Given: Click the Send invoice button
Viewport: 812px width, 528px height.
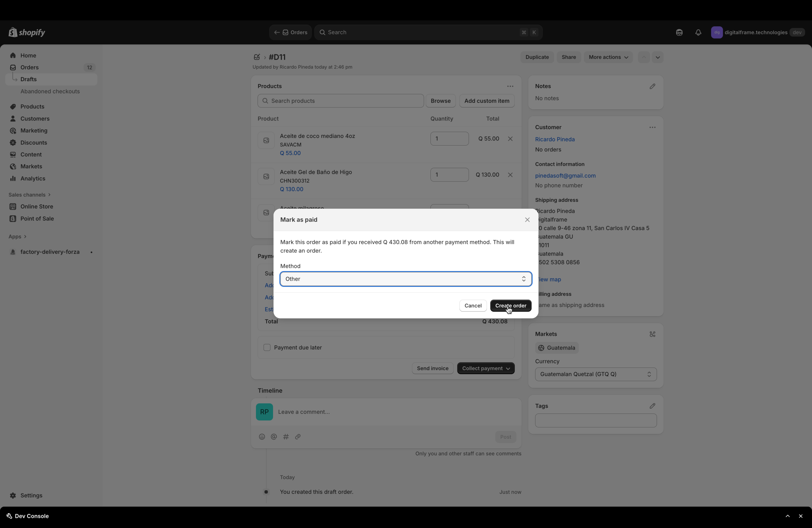Looking at the screenshot, I should click(432, 368).
